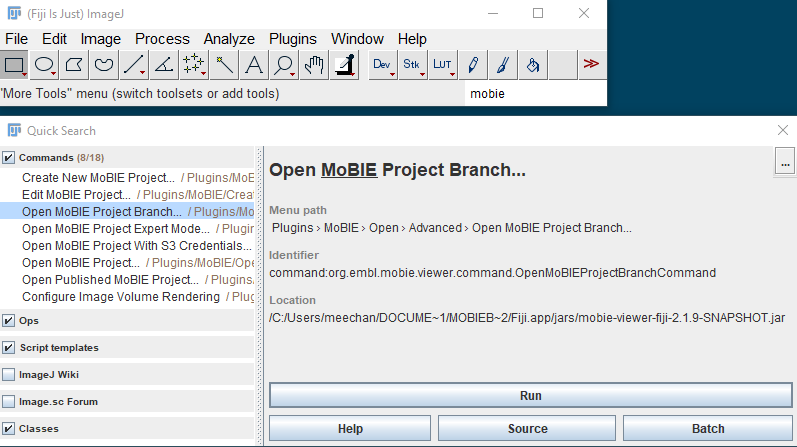Open the Image menu
Viewport: 797px width, 447px height.
click(x=101, y=39)
